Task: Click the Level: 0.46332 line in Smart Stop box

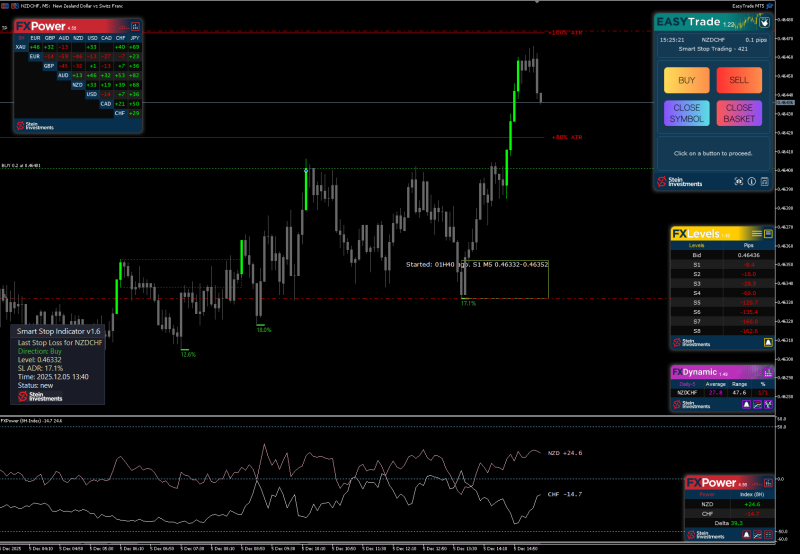Action: 39,360
